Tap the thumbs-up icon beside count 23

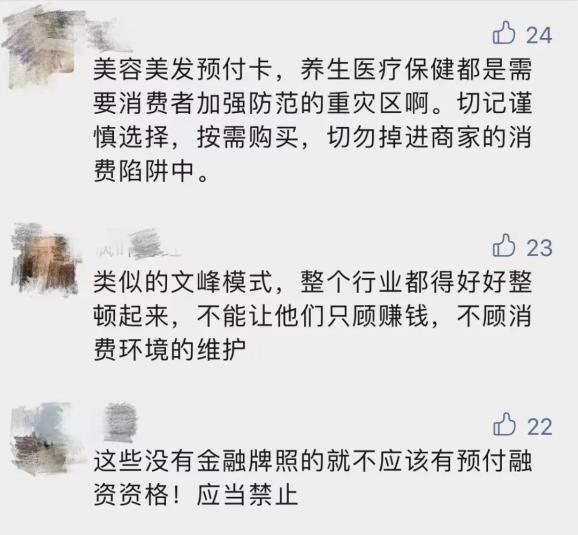(x=504, y=246)
